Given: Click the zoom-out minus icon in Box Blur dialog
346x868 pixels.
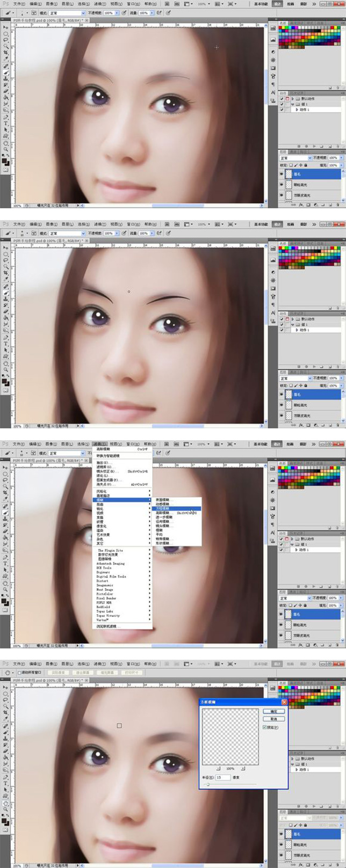Looking at the screenshot, I should [218, 768].
